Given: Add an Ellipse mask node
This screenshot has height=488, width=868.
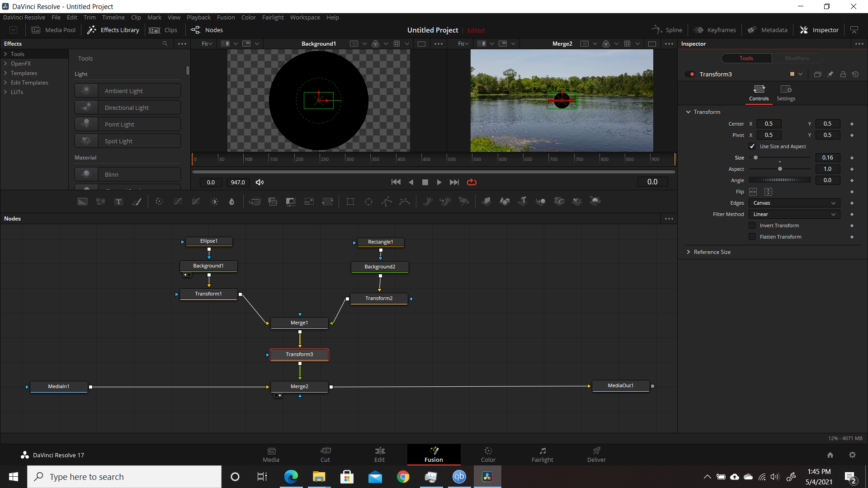Looking at the screenshot, I should (368, 202).
